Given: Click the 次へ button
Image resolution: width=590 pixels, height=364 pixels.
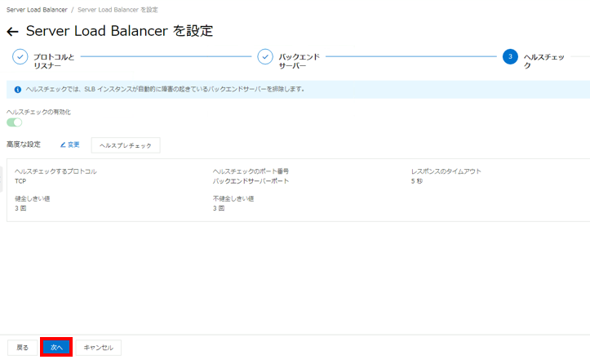Looking at the screenshot, I should (56, 348).
